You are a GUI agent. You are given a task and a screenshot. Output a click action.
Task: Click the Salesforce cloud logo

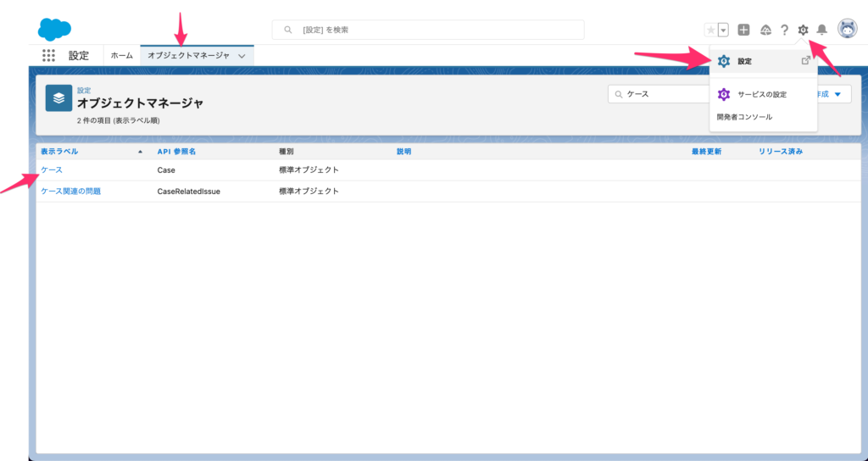tap(54, 29)
